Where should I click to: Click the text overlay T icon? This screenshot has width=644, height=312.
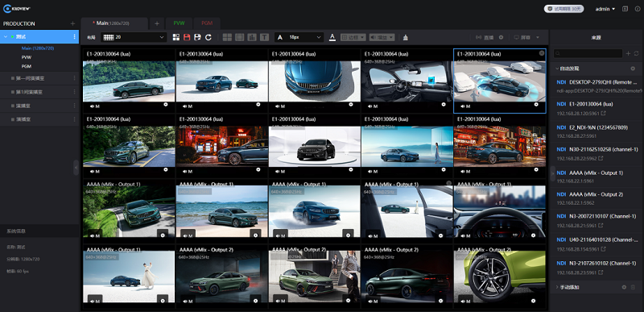point(265,37)
